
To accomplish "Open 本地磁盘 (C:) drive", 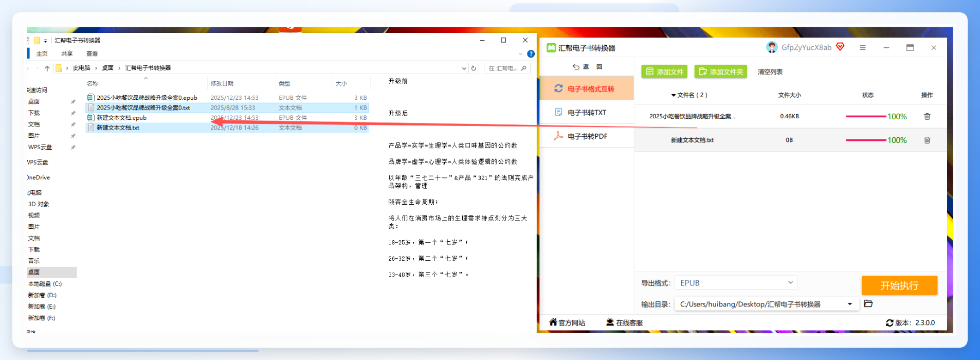I will coord(45,284).
